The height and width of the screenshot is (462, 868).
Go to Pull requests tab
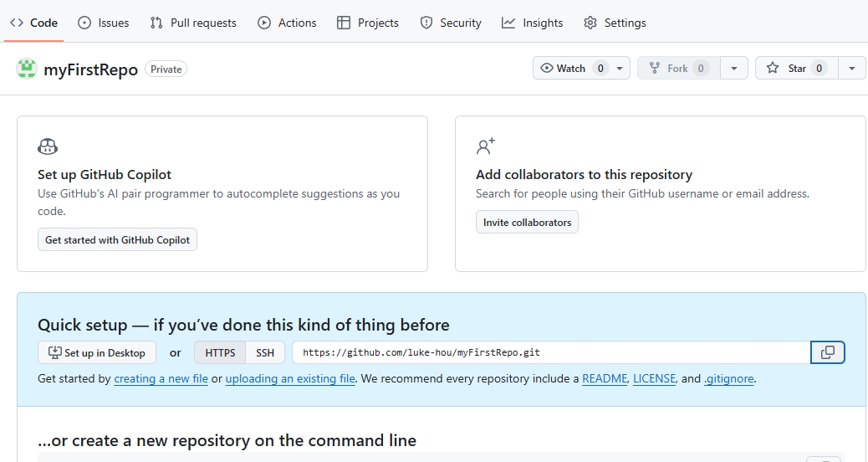click(x=193, y=23)
